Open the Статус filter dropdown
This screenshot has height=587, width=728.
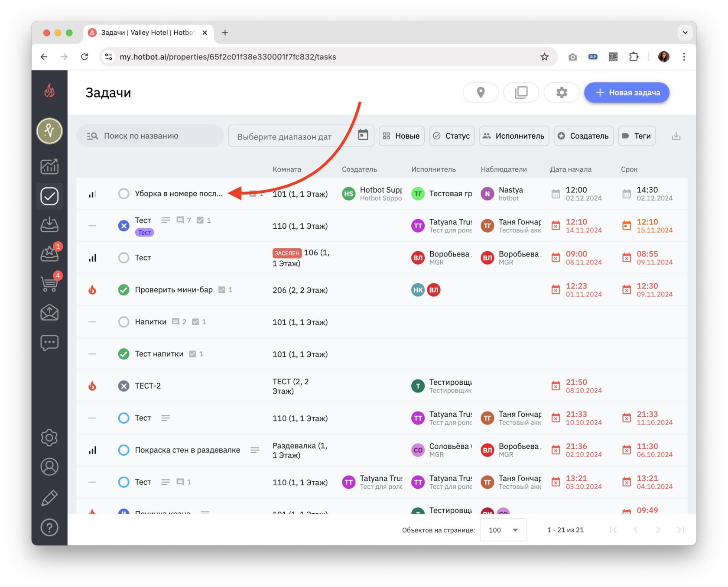(452, 136)
